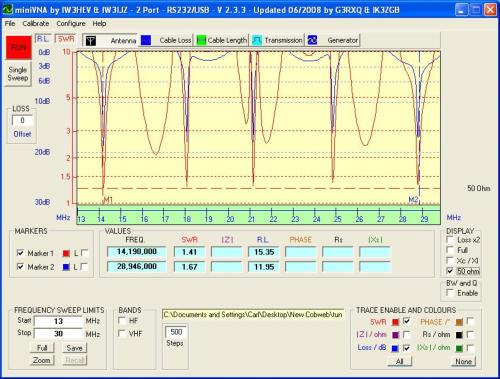The height and width of the screenshot is (379, 500).
Task: Click the Start frequency input field
Action: [x=58, y=321]
